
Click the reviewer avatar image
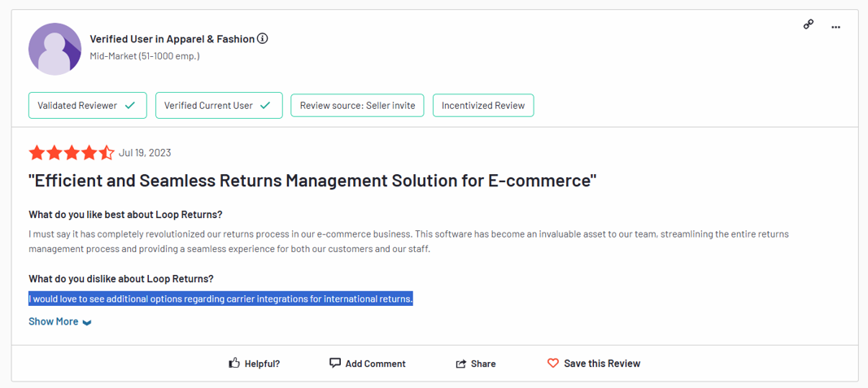click(x=55, y=49)
